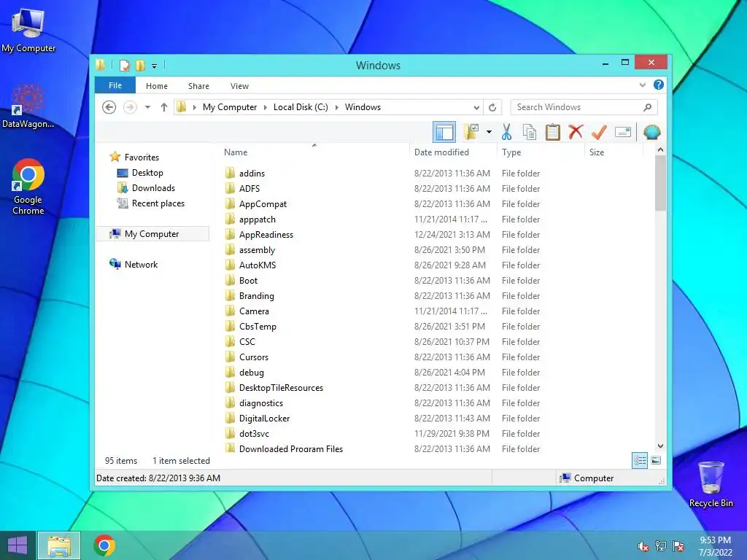Switch to Details view in status bar
747x560 pixels.
click(x=639, y=461)
